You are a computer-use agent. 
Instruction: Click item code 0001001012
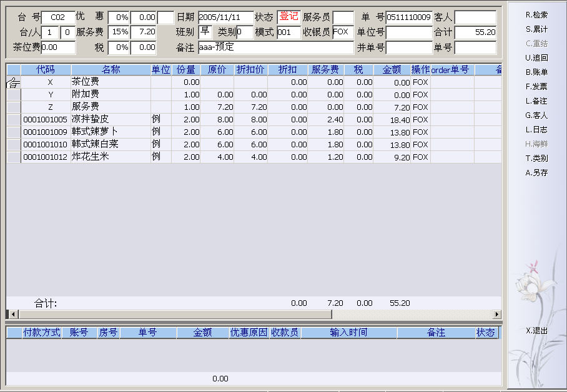45,157
